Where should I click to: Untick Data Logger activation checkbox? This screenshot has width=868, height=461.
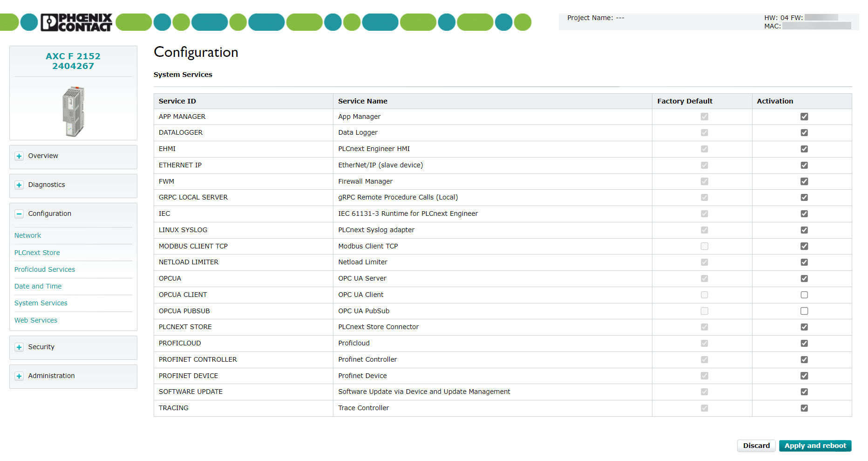(804, 132)
